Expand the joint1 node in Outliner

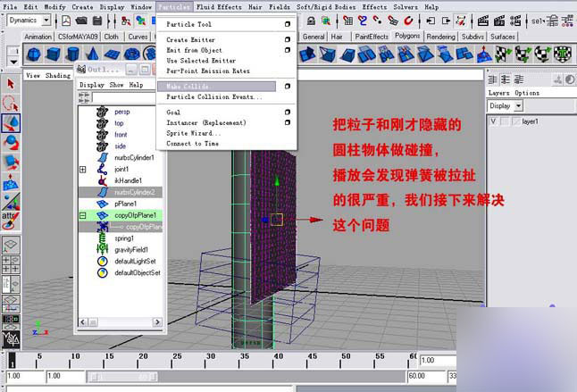click(x=83, y=170)
